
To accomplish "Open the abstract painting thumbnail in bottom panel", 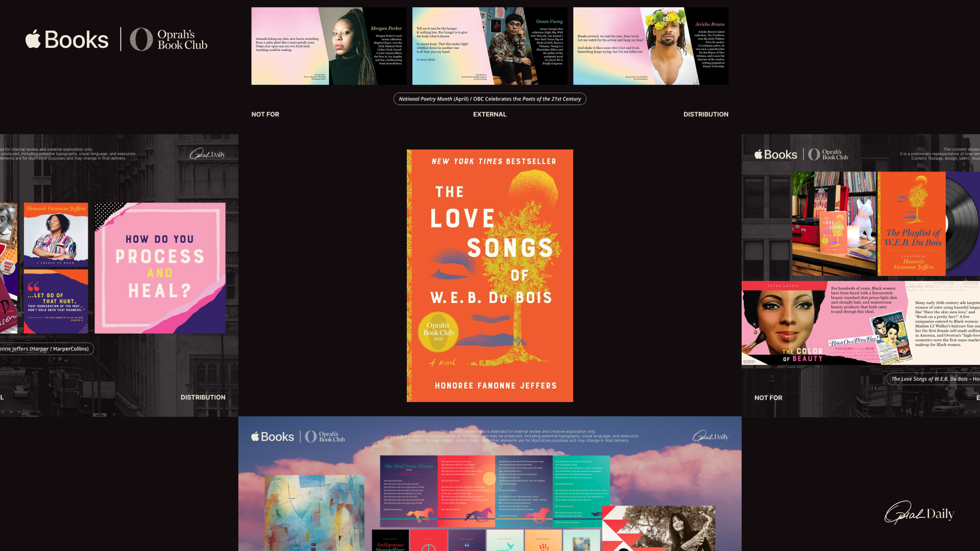I will [315, 513].
